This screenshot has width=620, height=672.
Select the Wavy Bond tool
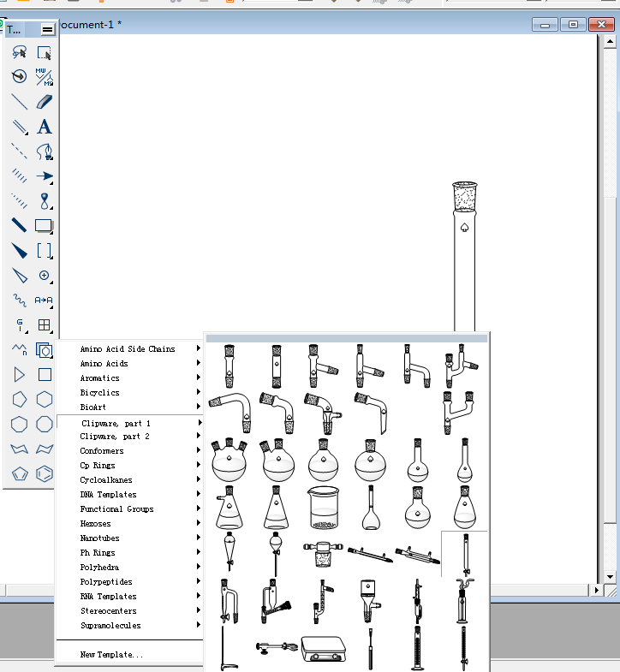(x=20, y=300)
